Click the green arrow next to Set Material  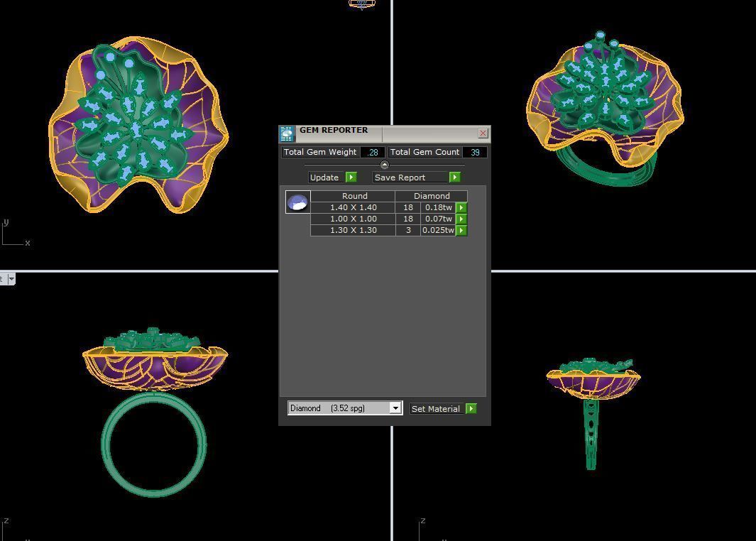(x=471, y=409)
